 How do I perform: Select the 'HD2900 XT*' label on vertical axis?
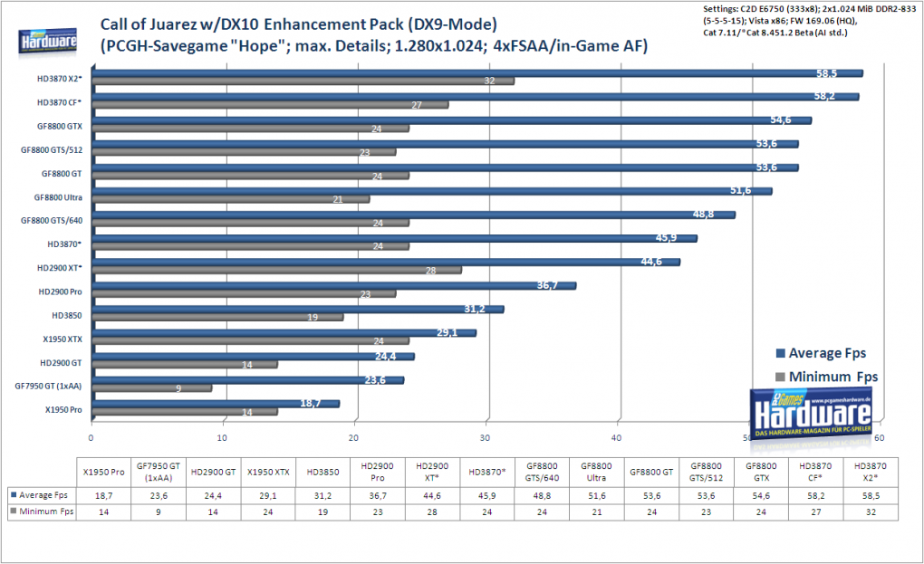60,268
